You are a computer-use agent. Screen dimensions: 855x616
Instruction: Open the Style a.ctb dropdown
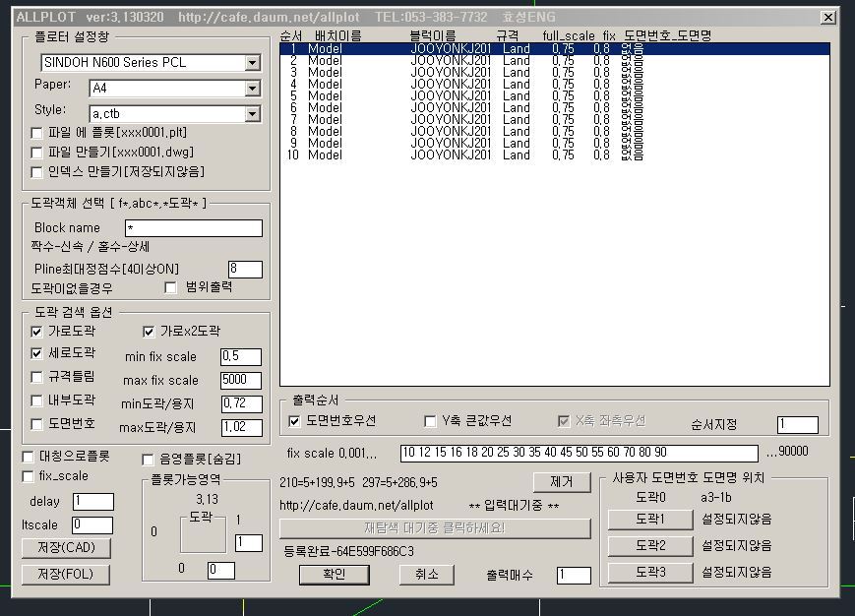pyautogui.click(x=252, y=114)
